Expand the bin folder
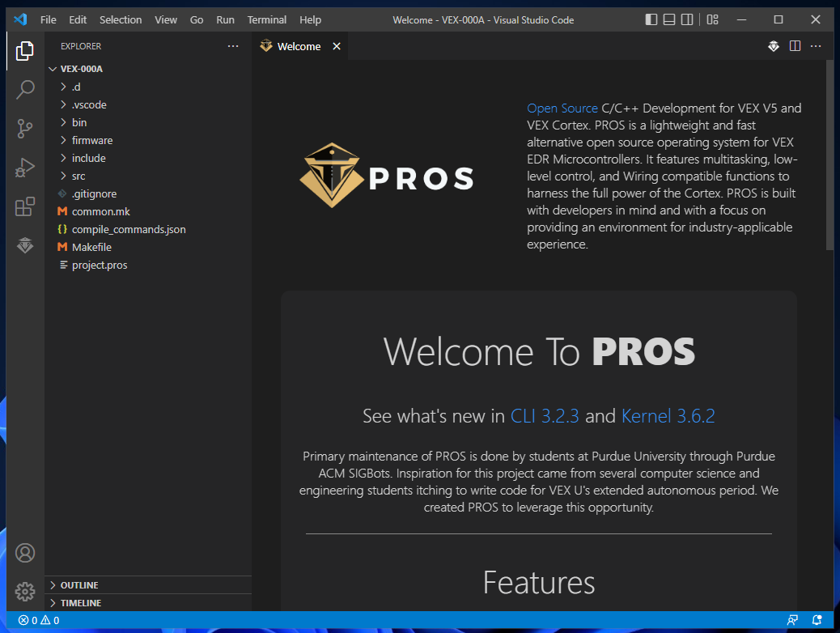840x633 pixels. [148, 122]
